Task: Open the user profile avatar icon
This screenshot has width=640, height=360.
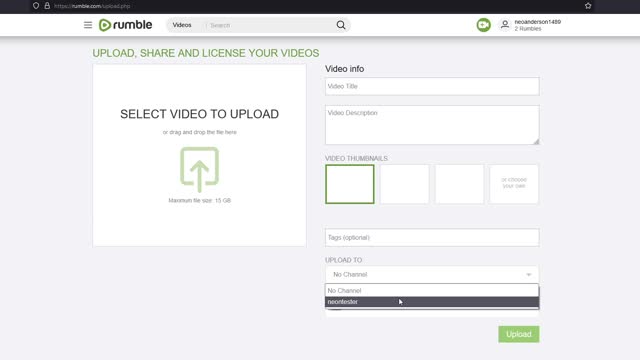Action: click(505, 25)
